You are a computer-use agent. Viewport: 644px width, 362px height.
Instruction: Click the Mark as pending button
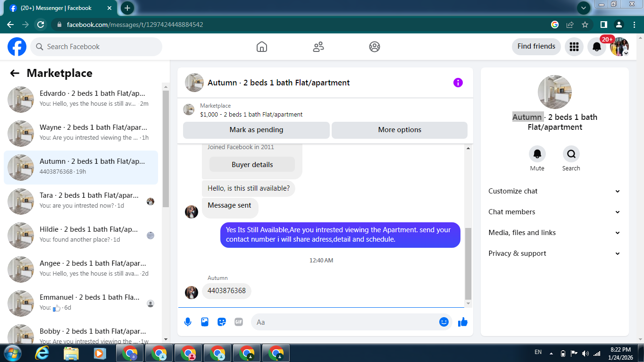click(x=256, y=130)
